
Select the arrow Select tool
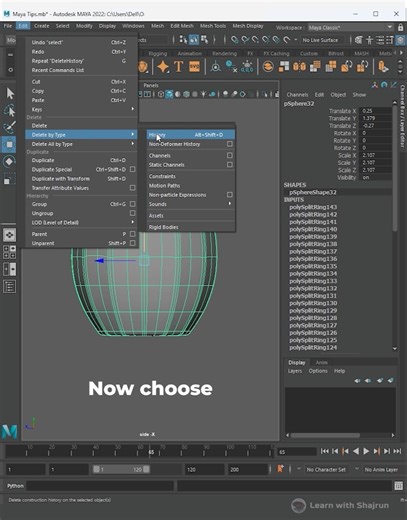(x=10, y=93)
